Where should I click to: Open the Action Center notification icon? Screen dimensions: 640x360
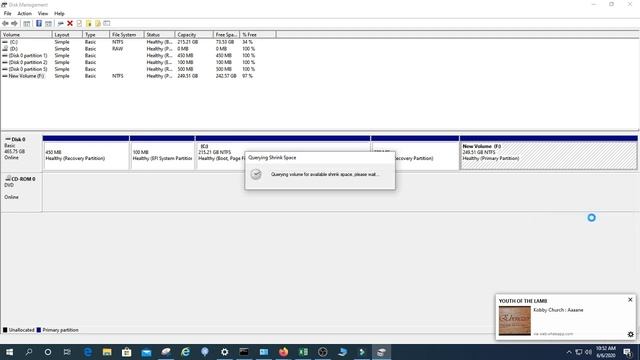(627, 352)
